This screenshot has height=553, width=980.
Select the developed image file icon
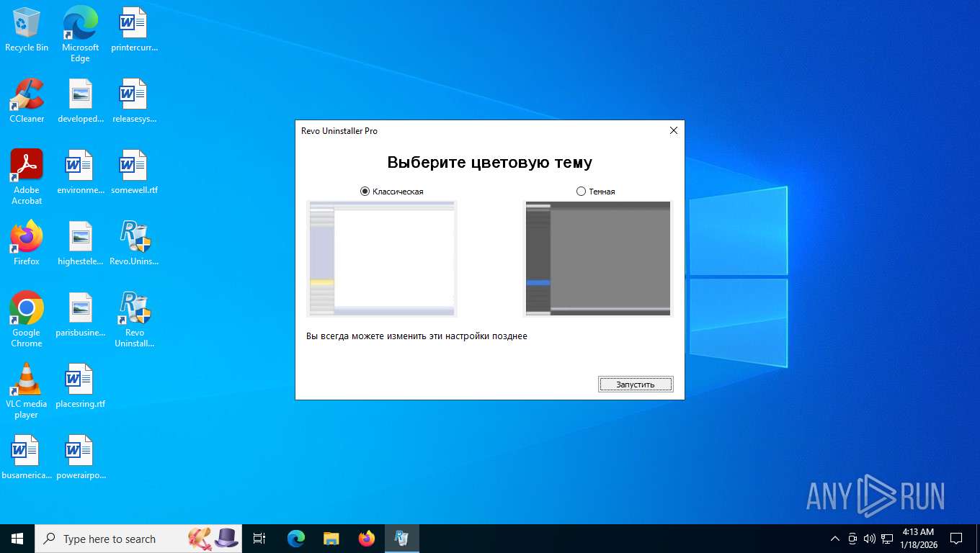[81, 101]
